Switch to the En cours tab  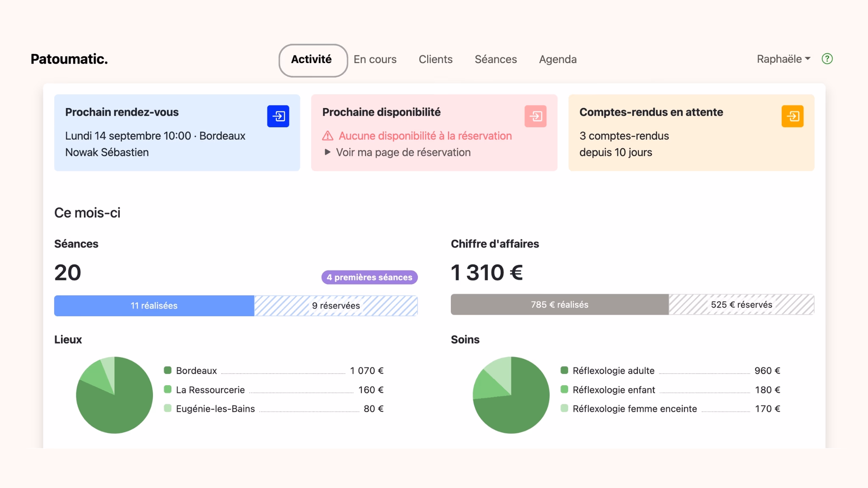click(x=375, y=59)
